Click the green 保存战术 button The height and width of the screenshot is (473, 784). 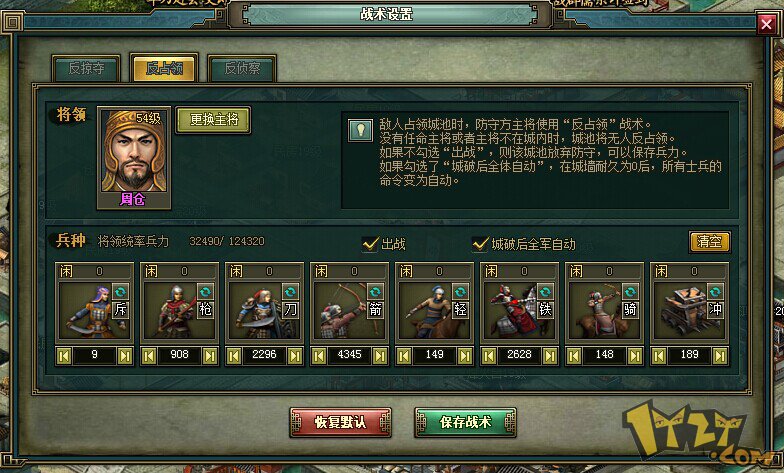(466, 422)
